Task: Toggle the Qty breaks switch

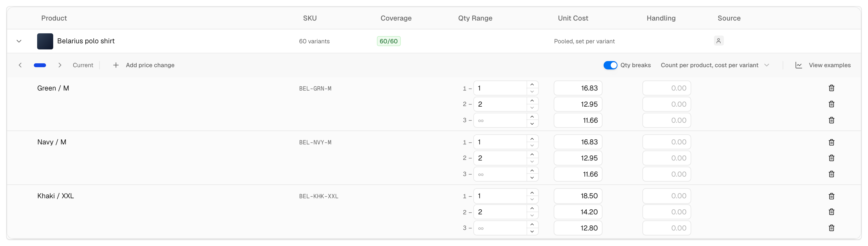Action: pyautogui.click(x=610, y=65)
